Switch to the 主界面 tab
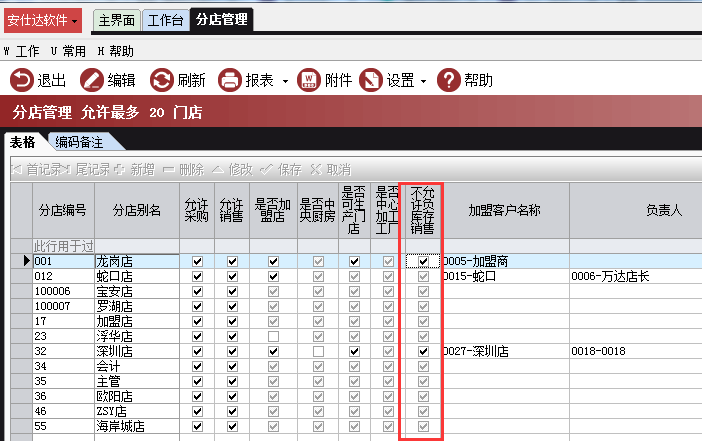702x441 pixels. click(117, 20)
